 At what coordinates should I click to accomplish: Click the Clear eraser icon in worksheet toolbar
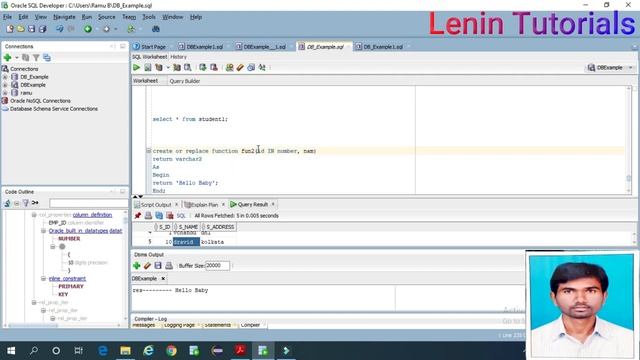(240, 67)
